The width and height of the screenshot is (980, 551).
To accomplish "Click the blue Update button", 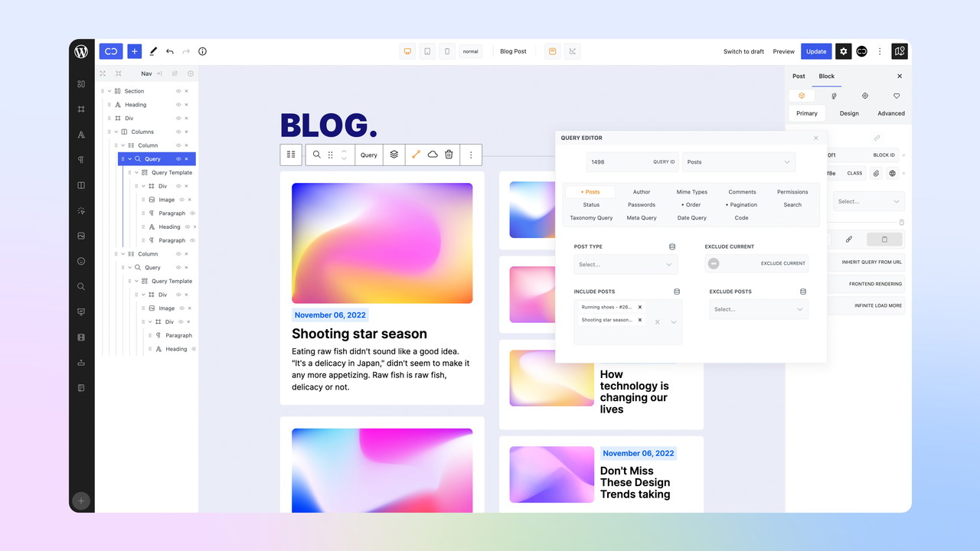I will pyautogui.click(x=816, y=51).
